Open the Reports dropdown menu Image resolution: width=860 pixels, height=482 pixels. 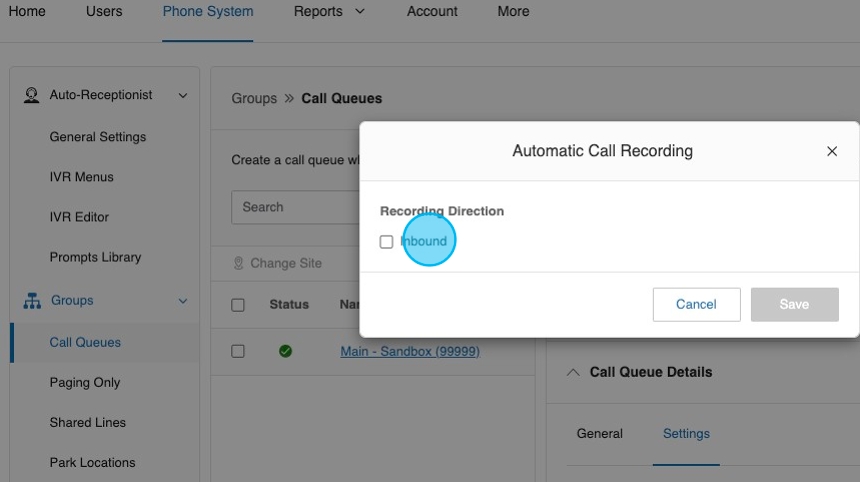[329, 12]
